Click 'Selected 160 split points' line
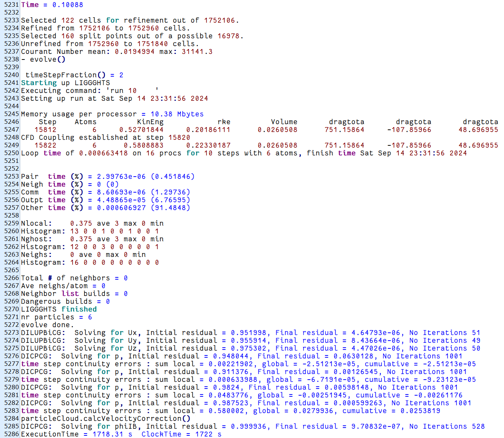Screen dimensions: 504x438 [x=132, y=36]
